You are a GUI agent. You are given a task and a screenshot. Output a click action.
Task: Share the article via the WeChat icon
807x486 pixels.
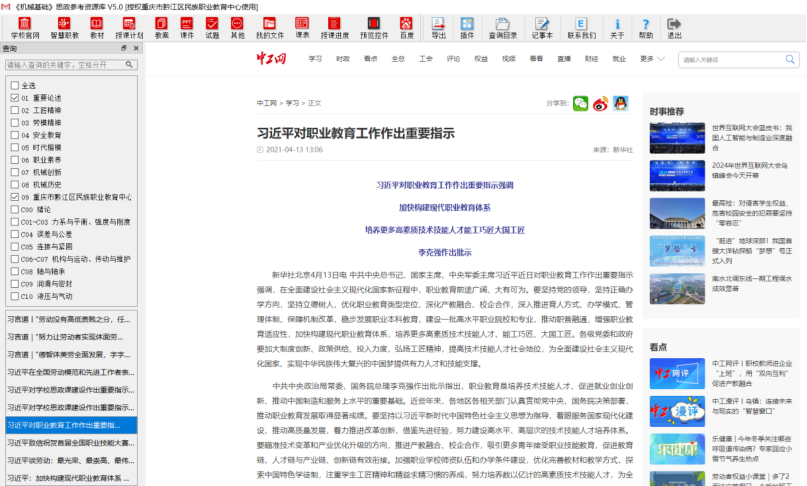tap(581, 103)
